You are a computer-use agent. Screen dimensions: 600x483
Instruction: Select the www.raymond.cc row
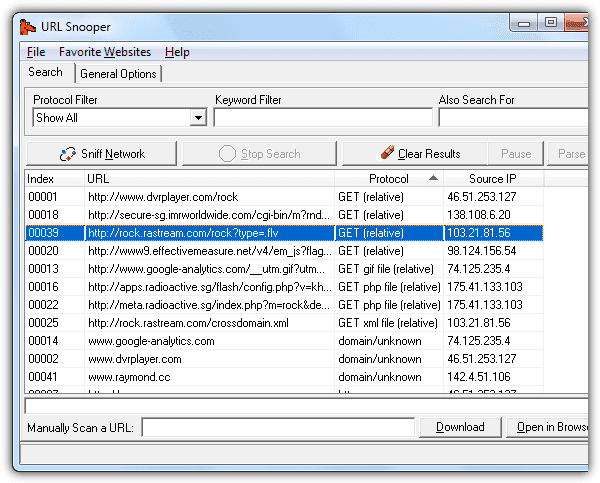click(x=284, y=377)
